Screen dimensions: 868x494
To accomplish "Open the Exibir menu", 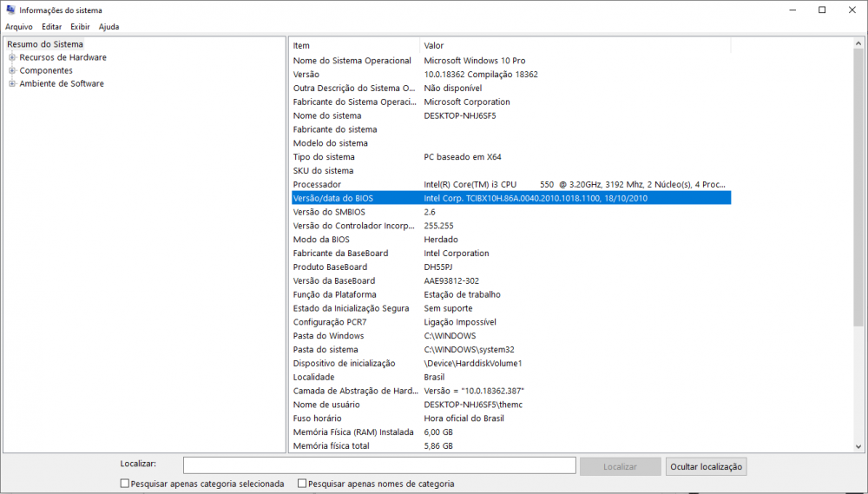I will 80,27.
